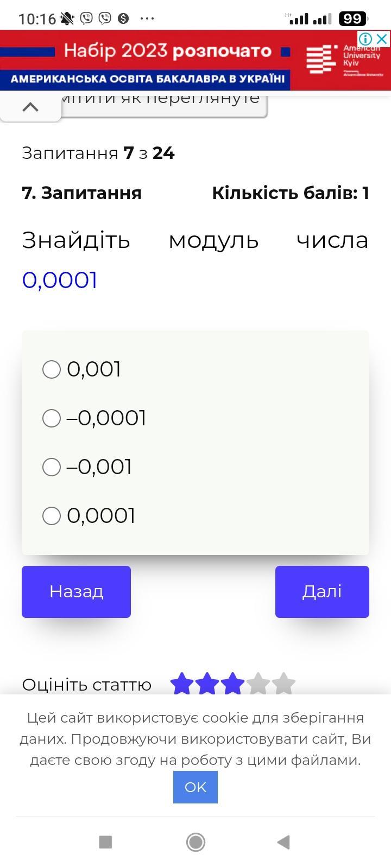Image resolution: width=391 pixels, height=868 pixels.
Task: Go to next question with Далі
Action: (321, 591)
